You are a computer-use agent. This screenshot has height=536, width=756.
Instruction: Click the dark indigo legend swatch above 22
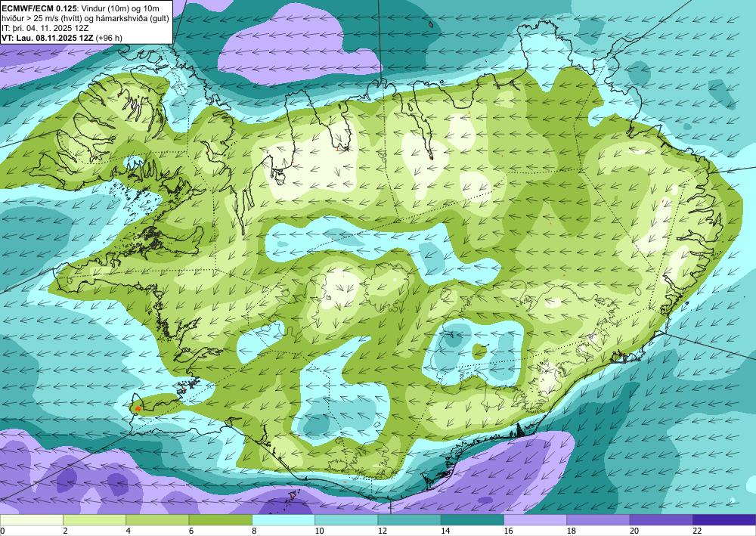tap(724, 520)
